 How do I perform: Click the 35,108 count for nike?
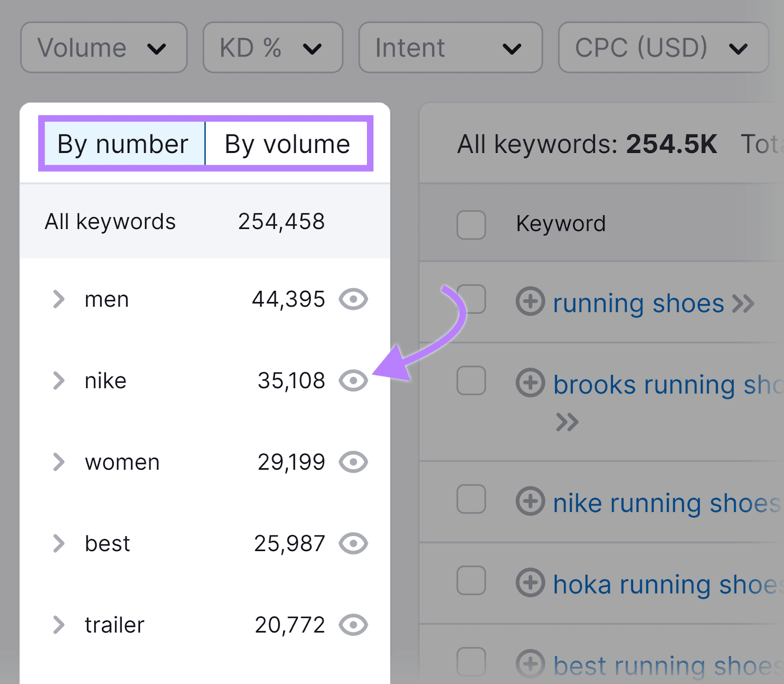coord(292,380)
